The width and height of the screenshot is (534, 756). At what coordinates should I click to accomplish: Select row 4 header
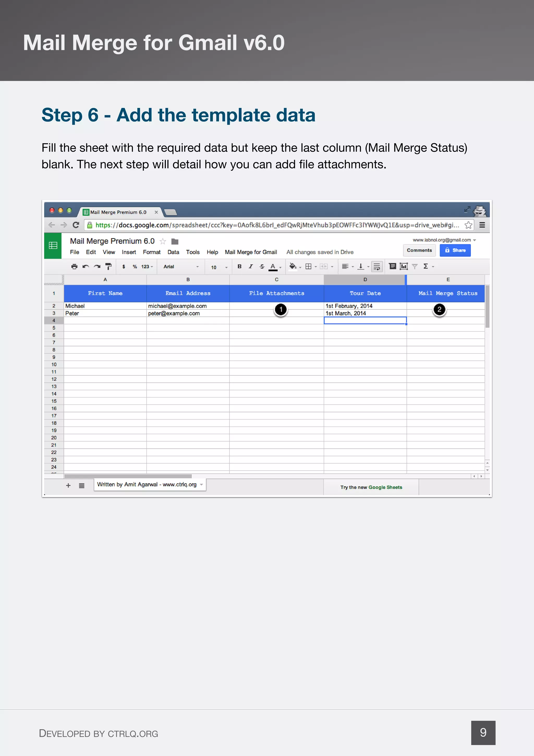pyautogui.click(x=54, y=320)
